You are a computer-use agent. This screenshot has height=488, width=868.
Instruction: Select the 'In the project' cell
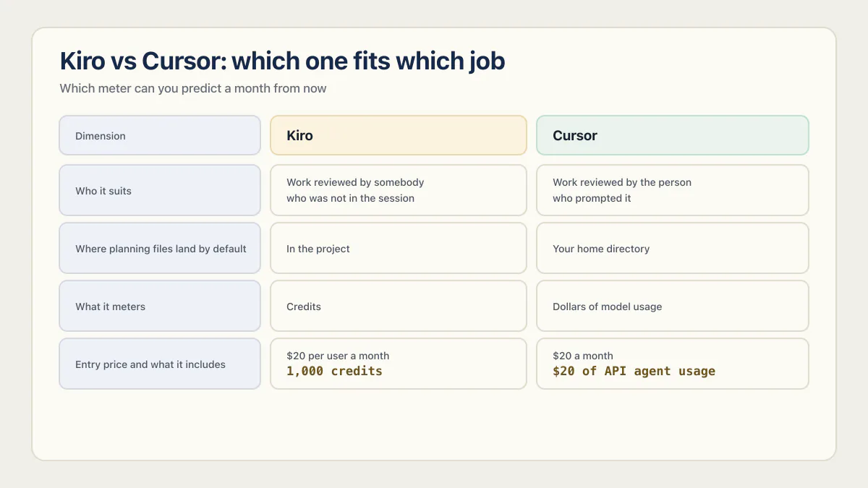(x=399, y=248)
